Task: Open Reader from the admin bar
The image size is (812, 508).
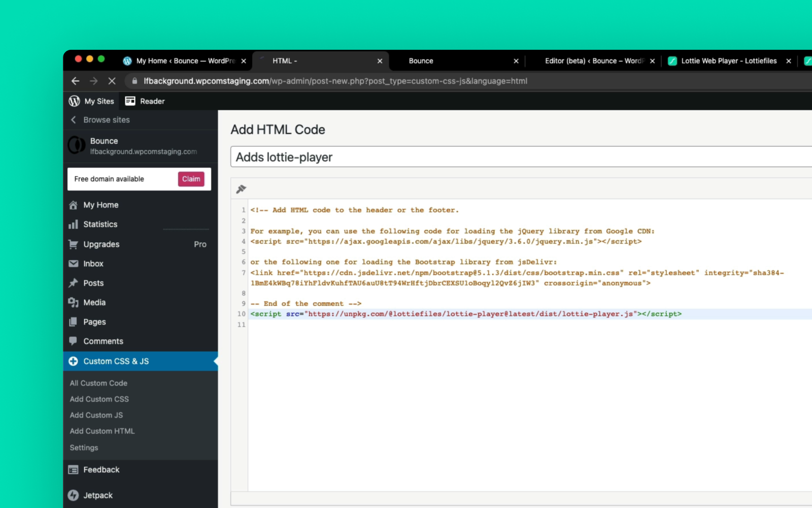Action: pos(145,101)
